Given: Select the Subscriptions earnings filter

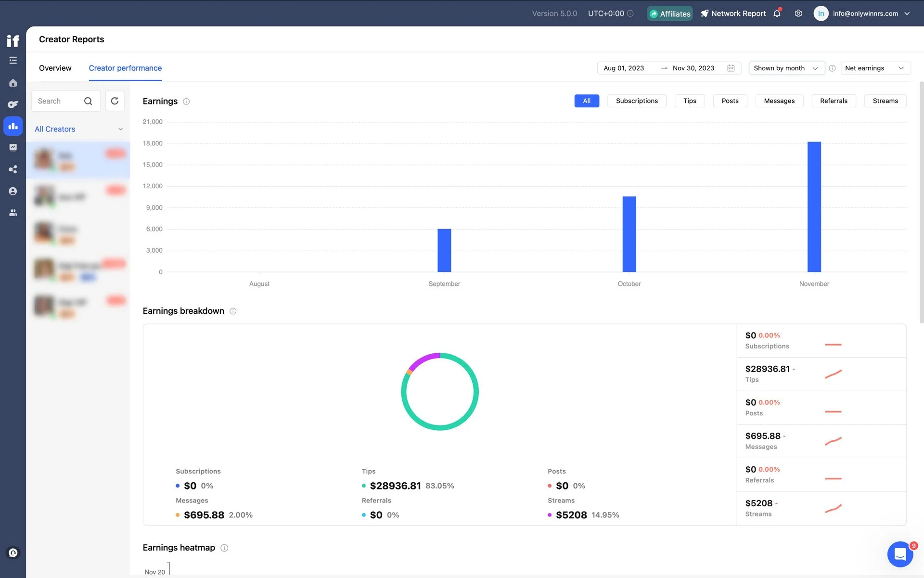Looking at the screenshot, I should 636,101.
